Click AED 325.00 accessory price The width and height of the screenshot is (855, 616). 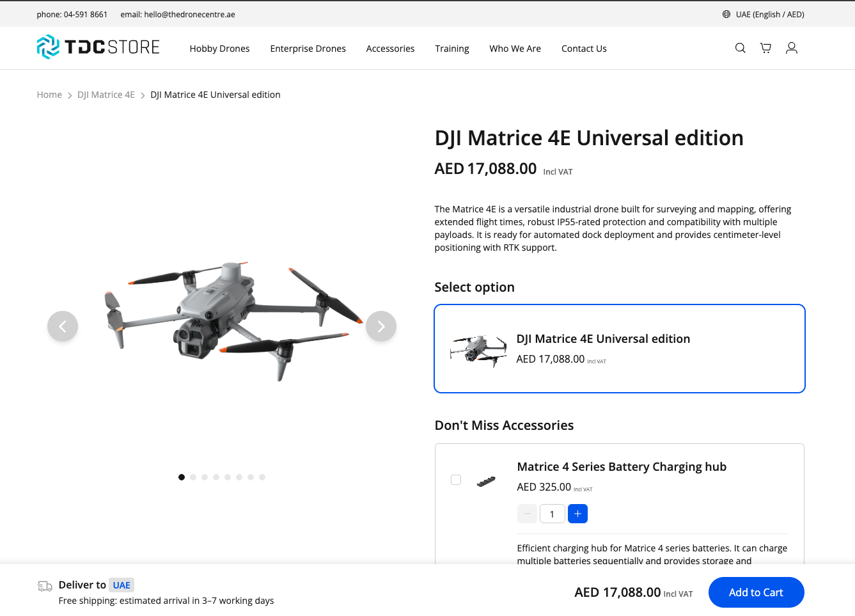coord(544,487)
